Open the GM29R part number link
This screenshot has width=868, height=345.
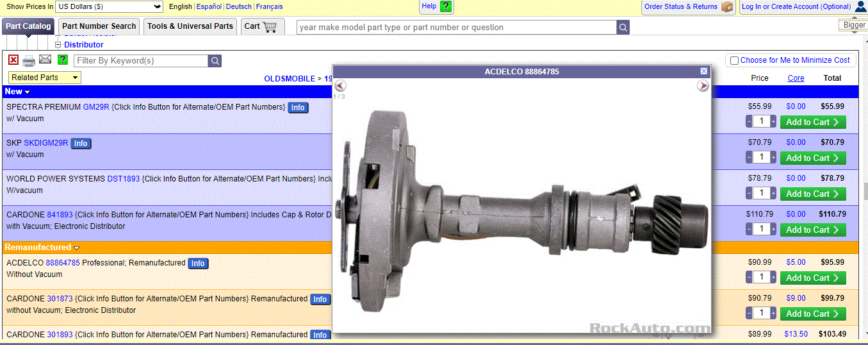[96, 107]
